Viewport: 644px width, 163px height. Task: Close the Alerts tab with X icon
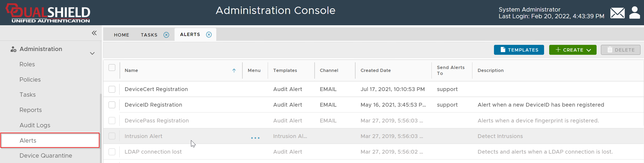(209, 35)
